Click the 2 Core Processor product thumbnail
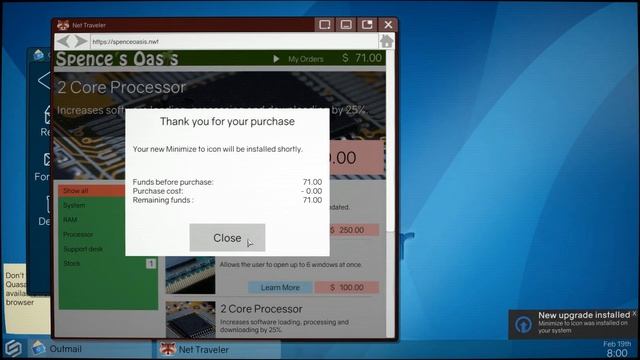Image resolution: width=640 pixels, height=360 pixels. (190, 320)
